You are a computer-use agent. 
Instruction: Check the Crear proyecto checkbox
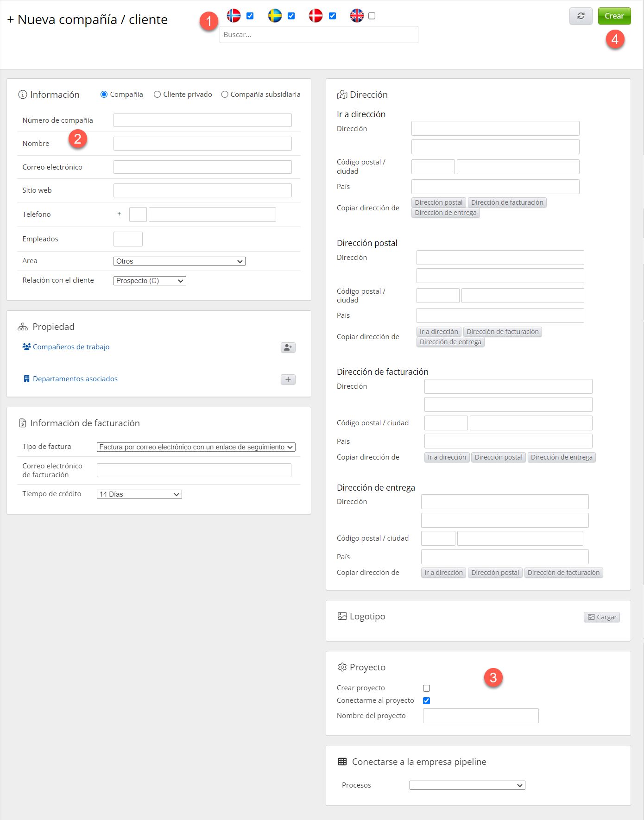426,688
